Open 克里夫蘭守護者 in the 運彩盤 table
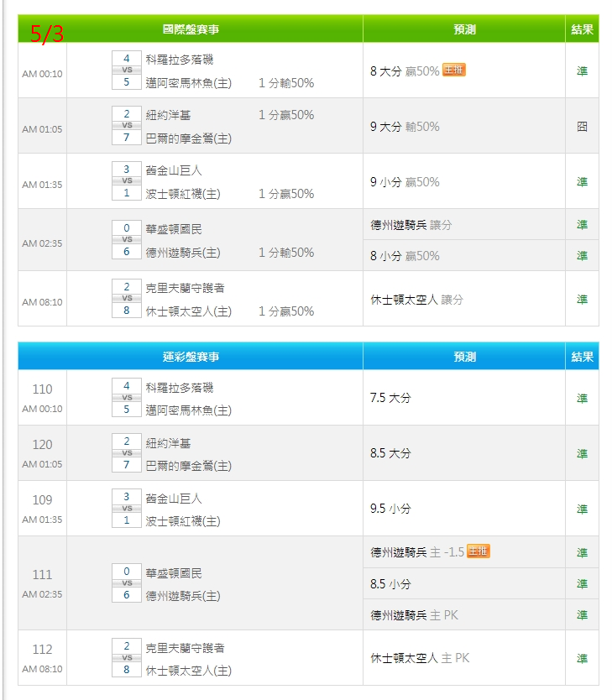 click(185, 648)
